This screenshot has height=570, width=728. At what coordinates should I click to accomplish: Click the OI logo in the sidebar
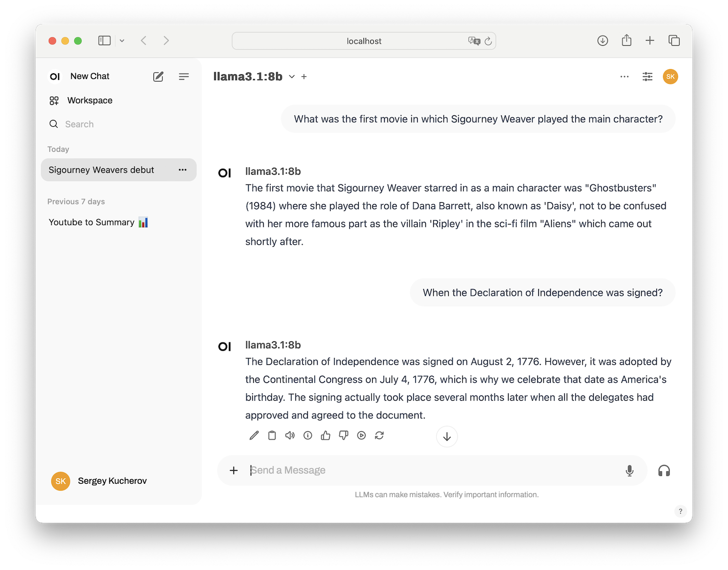point(55,77)
